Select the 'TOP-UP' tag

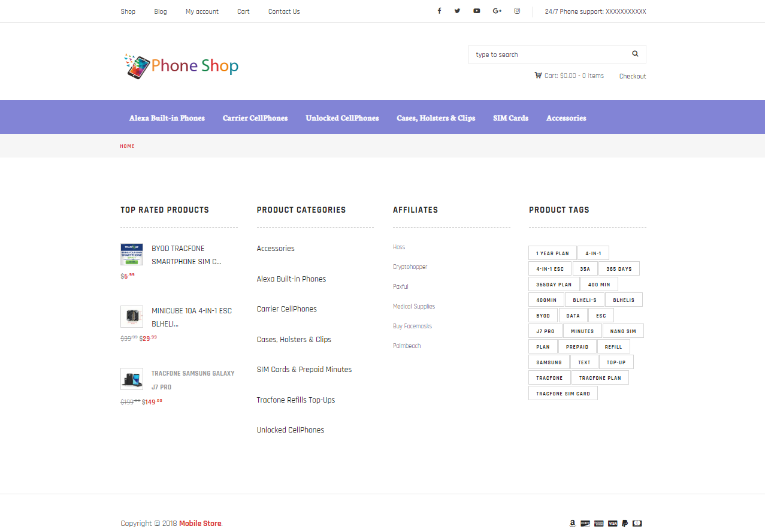pyautogui.click(x=616, y=362)
